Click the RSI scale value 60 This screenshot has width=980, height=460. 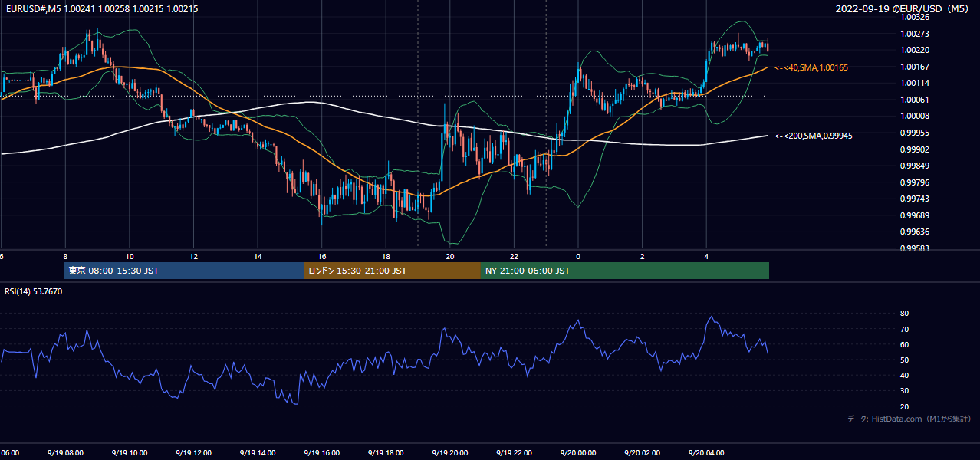coord(904,344)
